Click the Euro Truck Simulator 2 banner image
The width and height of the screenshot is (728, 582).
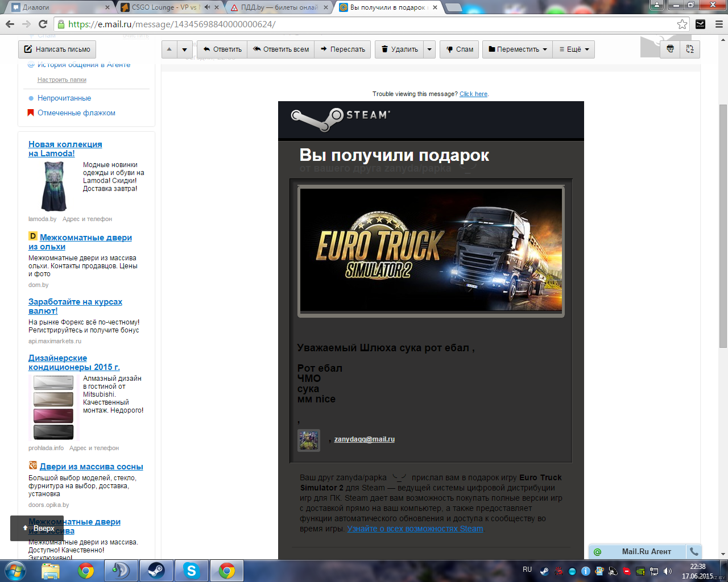tap(431, 250)
